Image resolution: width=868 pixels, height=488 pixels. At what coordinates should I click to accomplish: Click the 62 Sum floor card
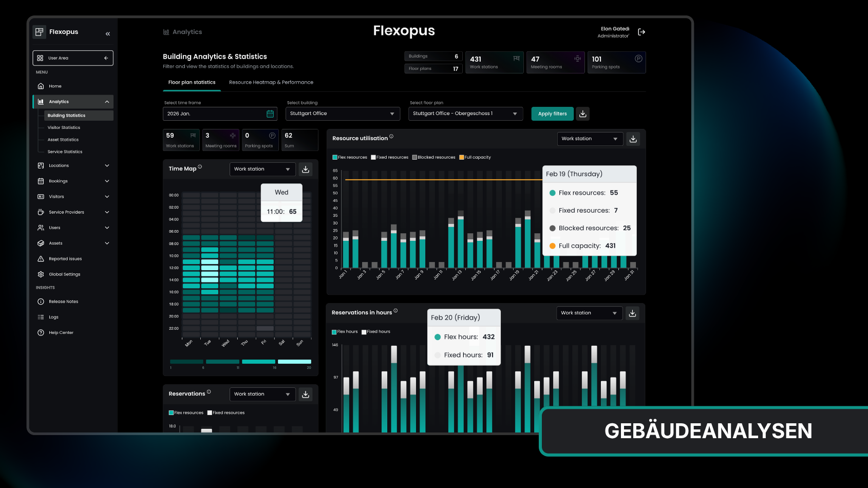tap(300, 140)
